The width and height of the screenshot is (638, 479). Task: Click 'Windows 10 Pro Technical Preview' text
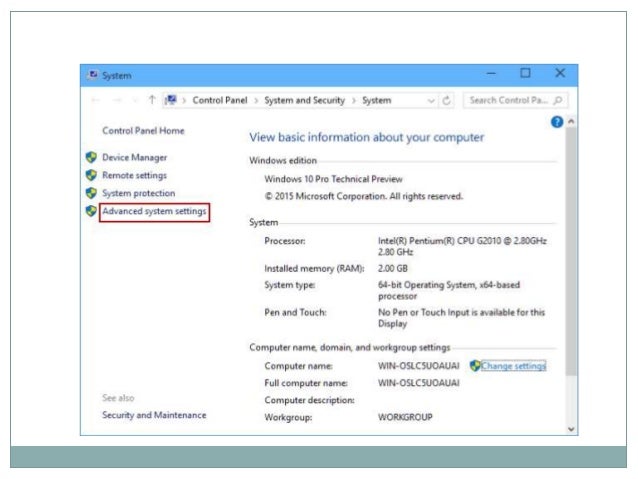pos(333,179)
